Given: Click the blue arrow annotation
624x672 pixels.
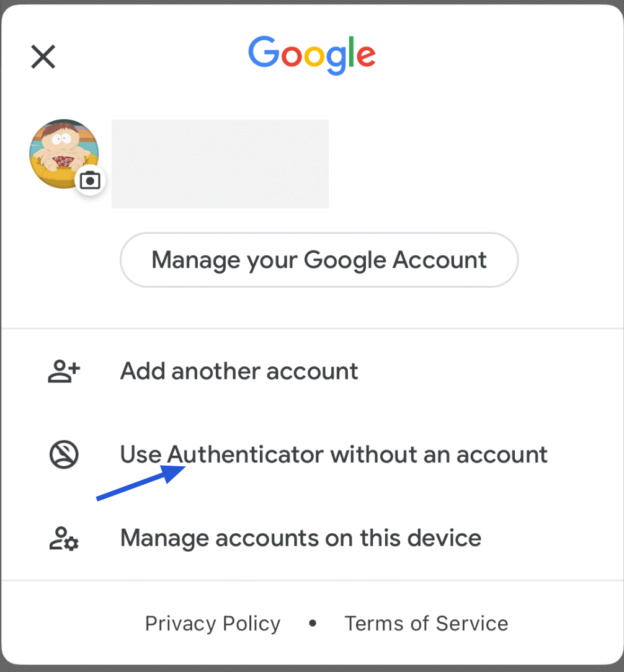Looking at the screenshot, I should coord(141,482).
